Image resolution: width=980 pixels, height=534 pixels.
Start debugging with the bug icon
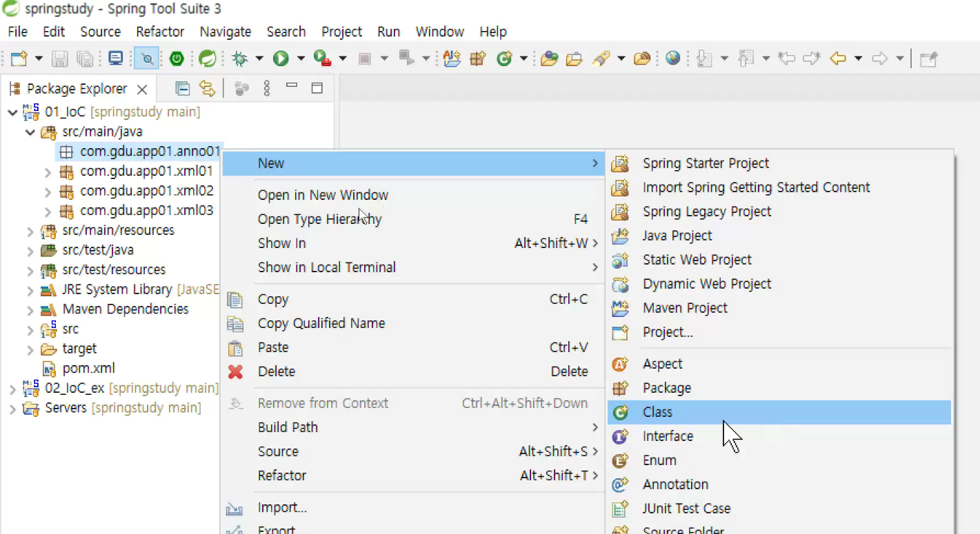240,59
